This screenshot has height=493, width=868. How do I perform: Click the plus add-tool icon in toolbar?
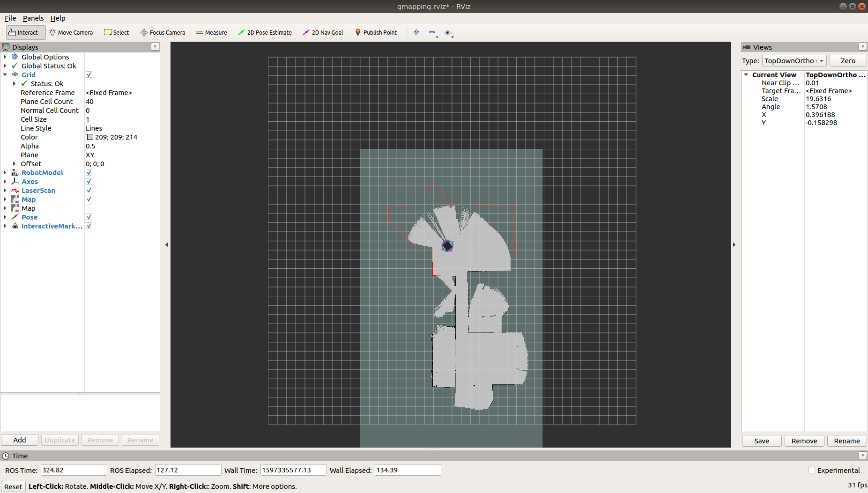(416, 32)
